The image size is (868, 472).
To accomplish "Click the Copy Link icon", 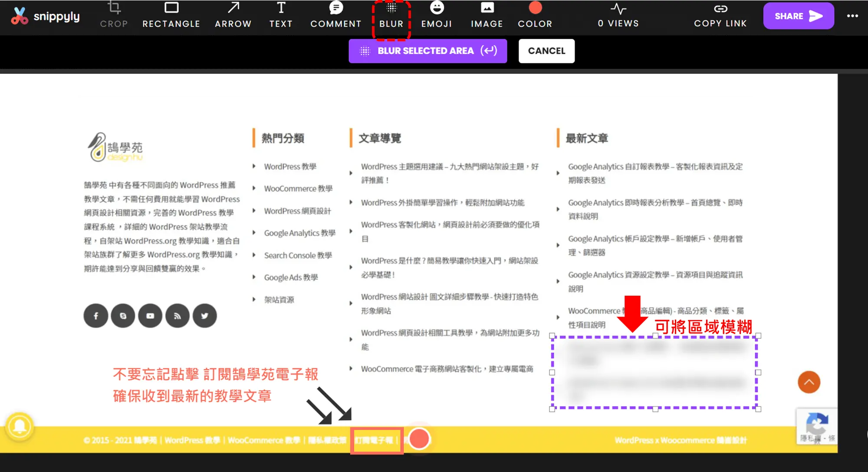I will click(720, 9).
